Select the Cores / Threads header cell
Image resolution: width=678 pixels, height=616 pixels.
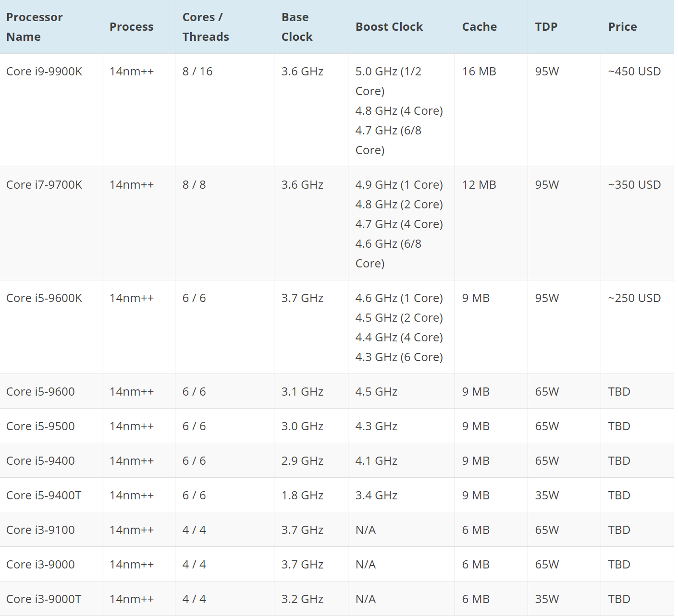[x=206, y=27]
